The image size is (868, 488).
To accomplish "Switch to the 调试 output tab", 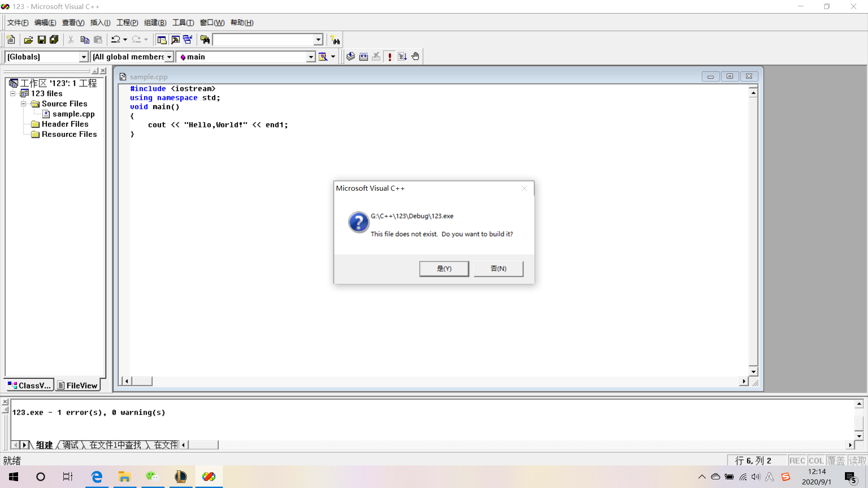I will tap(71, 445).
